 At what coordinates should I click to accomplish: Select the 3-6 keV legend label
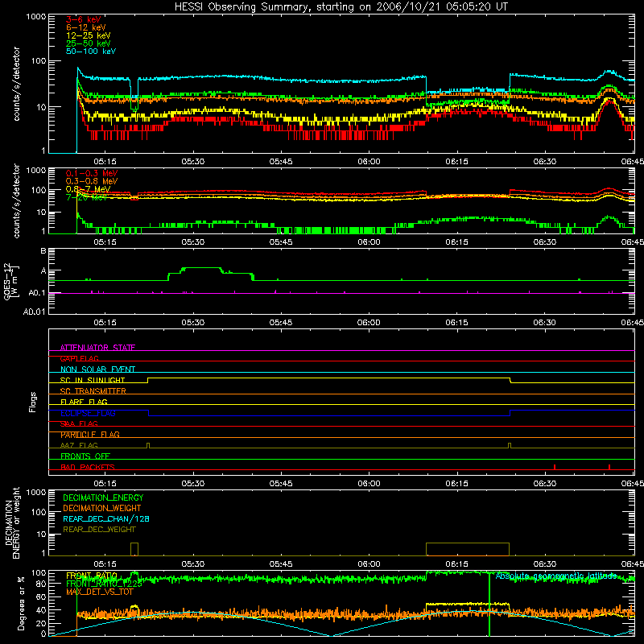(84, 19)
